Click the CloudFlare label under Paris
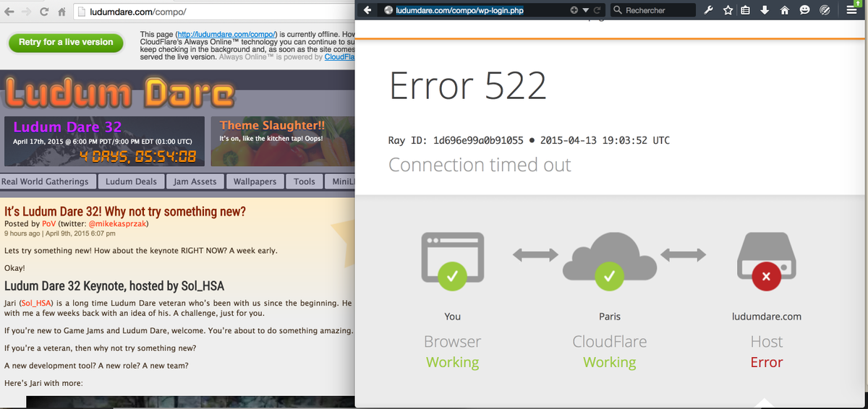This screenshot has height=409, width=868. [610, 342]
